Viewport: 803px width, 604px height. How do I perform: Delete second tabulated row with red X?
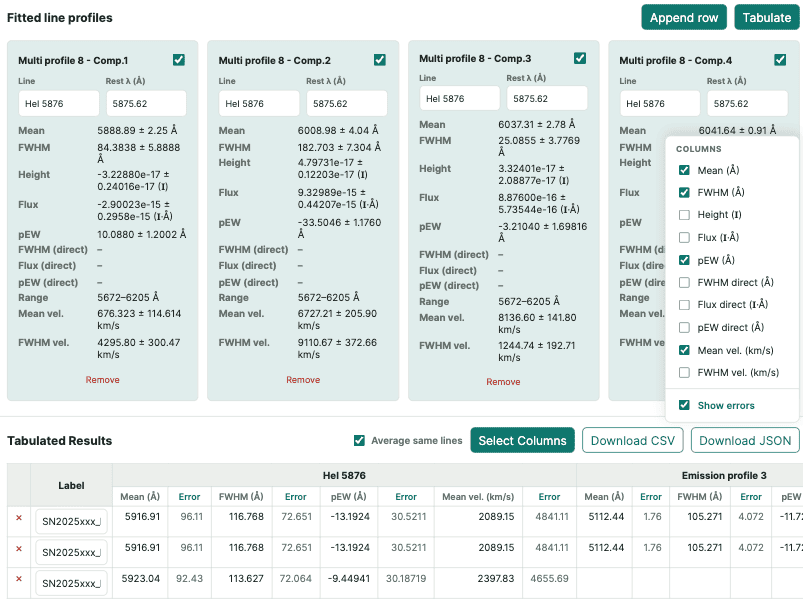(19, 549)
